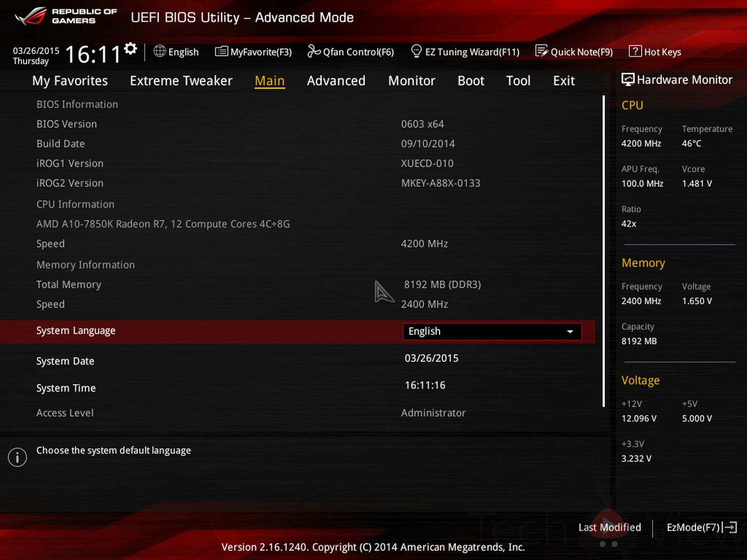Select the System Date row label

point(65,361)
